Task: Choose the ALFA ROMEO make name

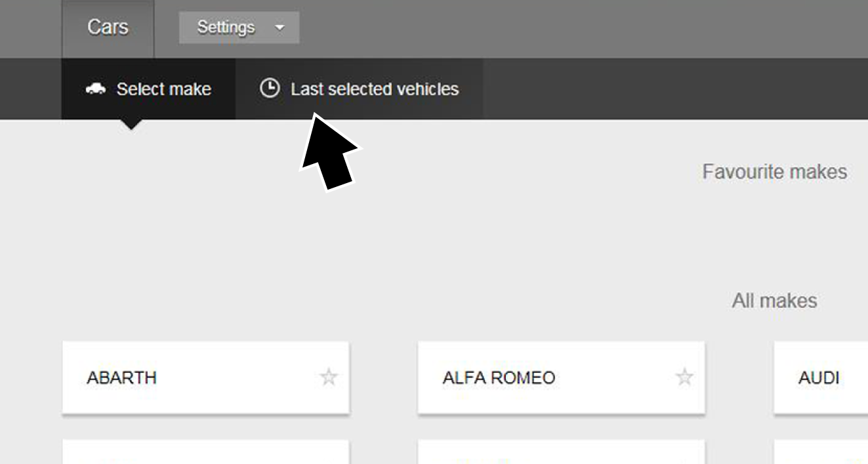Action: point(499,378)
